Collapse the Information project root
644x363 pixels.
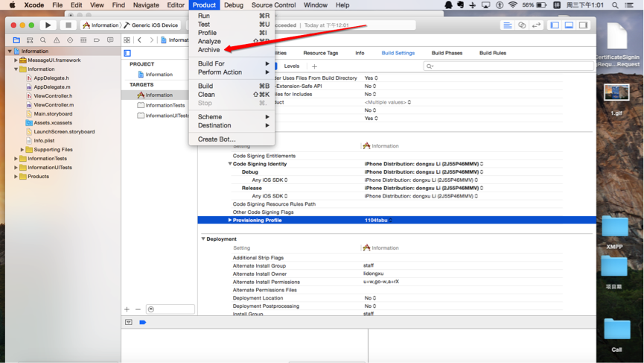coord(10,51)
